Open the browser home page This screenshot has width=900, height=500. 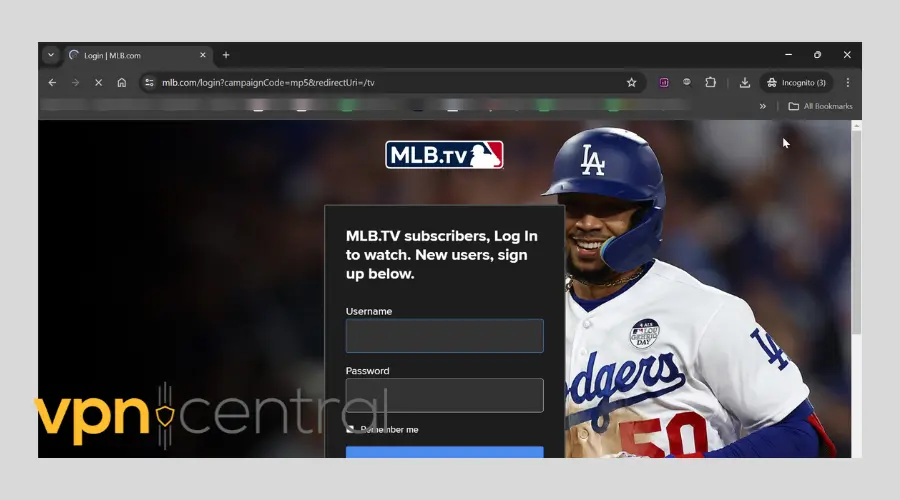pyautogui.click(x=122, y=83)
